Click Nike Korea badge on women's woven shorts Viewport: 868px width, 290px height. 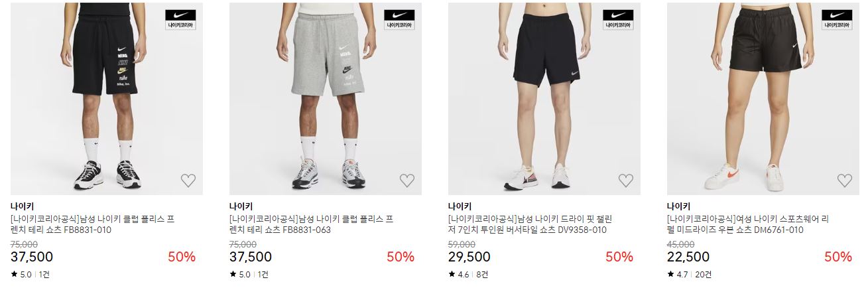837,20
